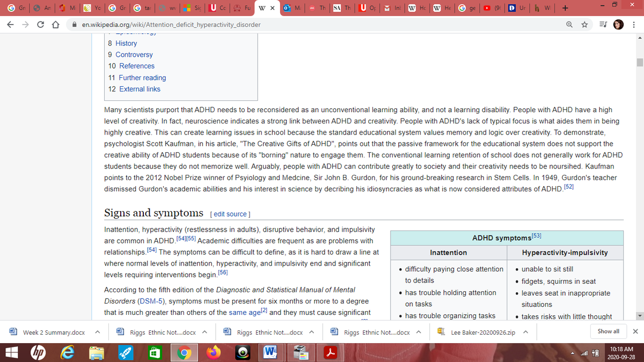Screen dimensions: 644x362
Task: Open Adobe Acrobat Reader from the taskbar
Action: [330, 352]
